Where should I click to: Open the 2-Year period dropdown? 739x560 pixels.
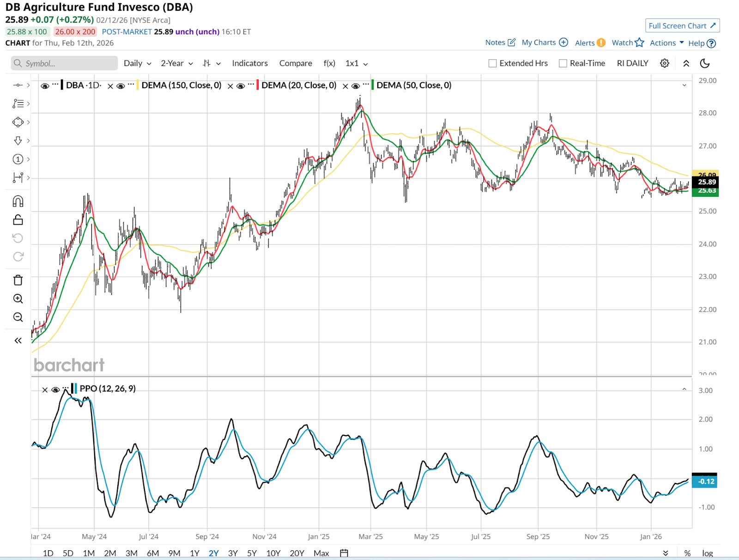pyautogui.click(x=177, y=63)
